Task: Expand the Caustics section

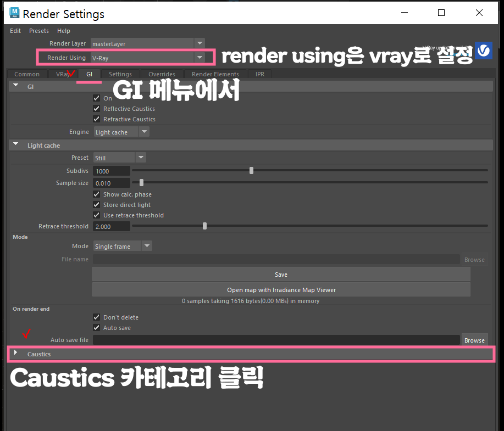Action: point(15,353)
